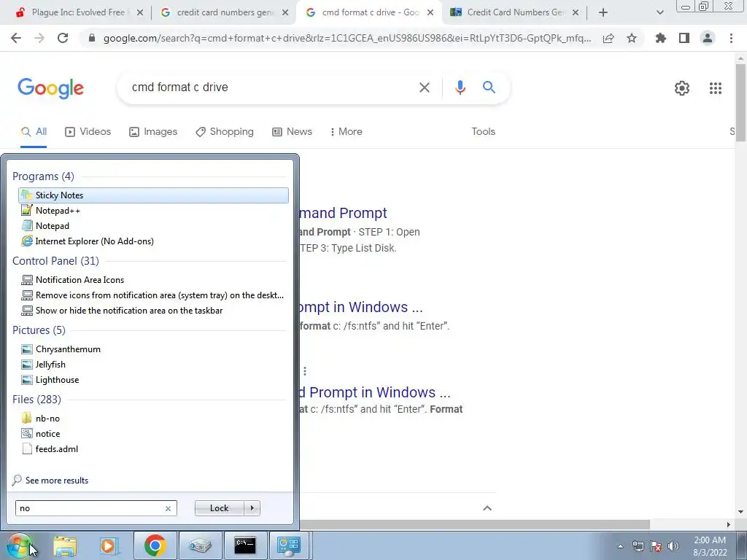Open result options three-dot menu
Screen dimensions: 747x560
pyautogui.click(x=304, y=371)
